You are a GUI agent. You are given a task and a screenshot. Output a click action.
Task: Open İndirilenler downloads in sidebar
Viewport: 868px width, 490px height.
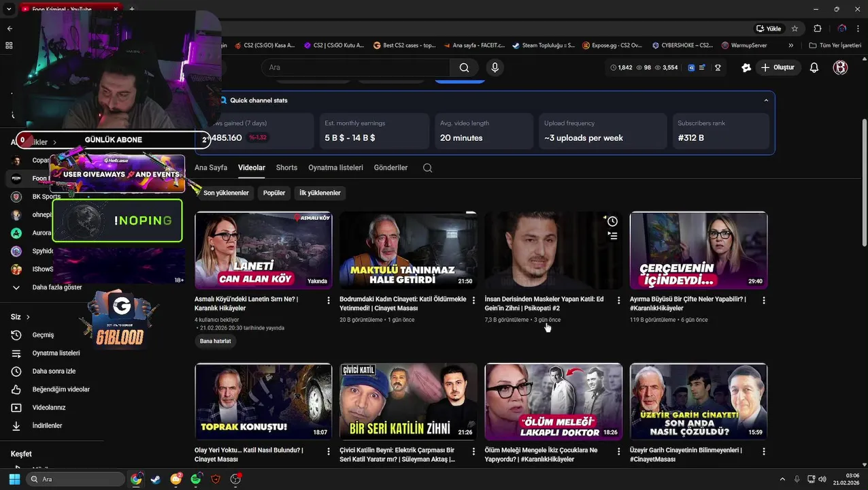[46, 425]
